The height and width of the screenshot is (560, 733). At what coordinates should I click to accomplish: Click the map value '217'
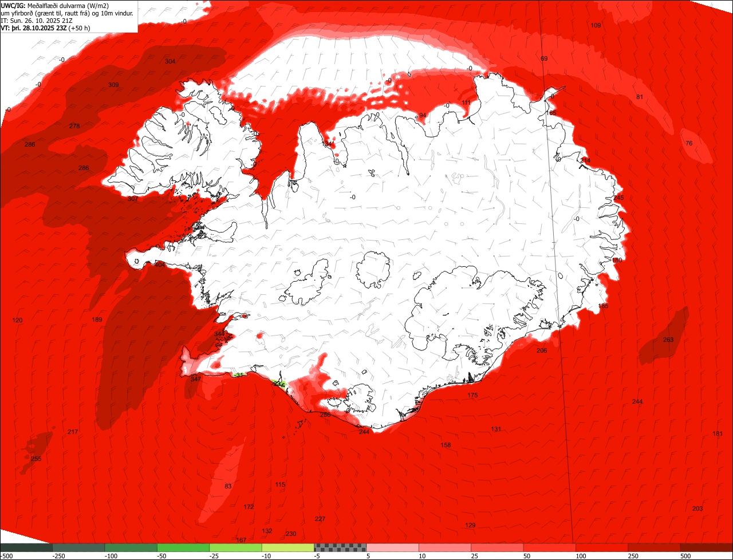pyautogui.click(x=73, y=432)
